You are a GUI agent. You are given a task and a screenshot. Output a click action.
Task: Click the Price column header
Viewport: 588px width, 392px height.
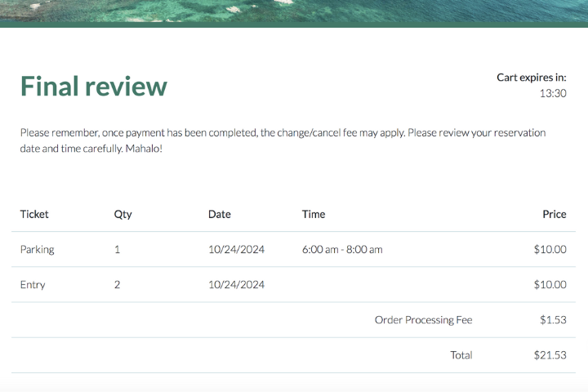554,214
